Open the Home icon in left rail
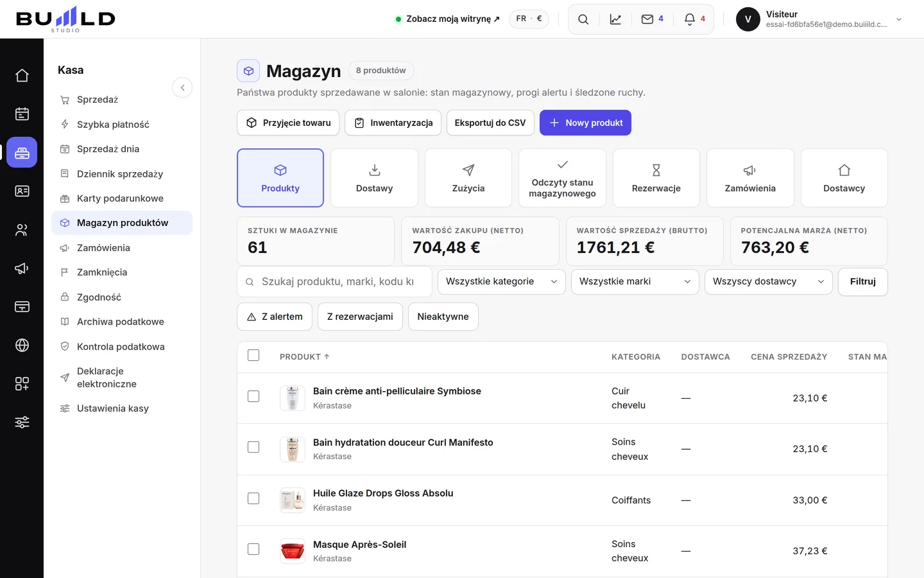The width and height of the screenshot is (924, 578). (x=22, y=76)
